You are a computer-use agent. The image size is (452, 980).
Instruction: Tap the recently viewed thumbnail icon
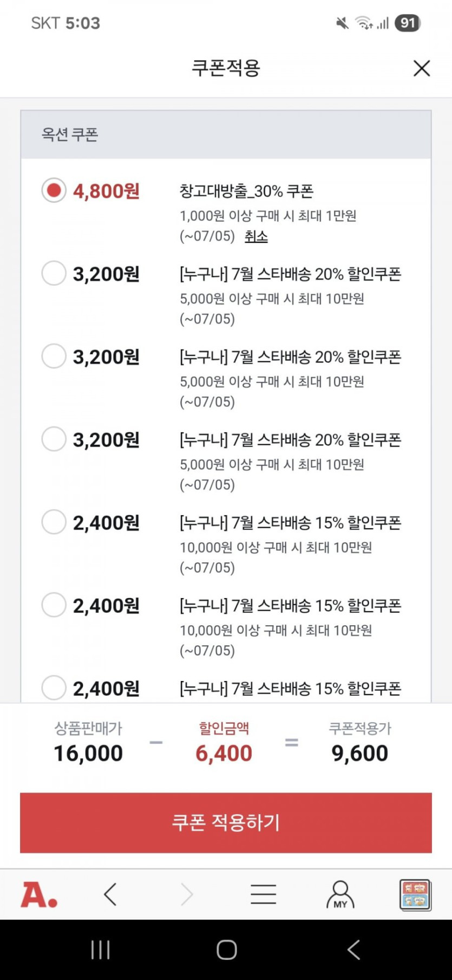pos(415,894)
